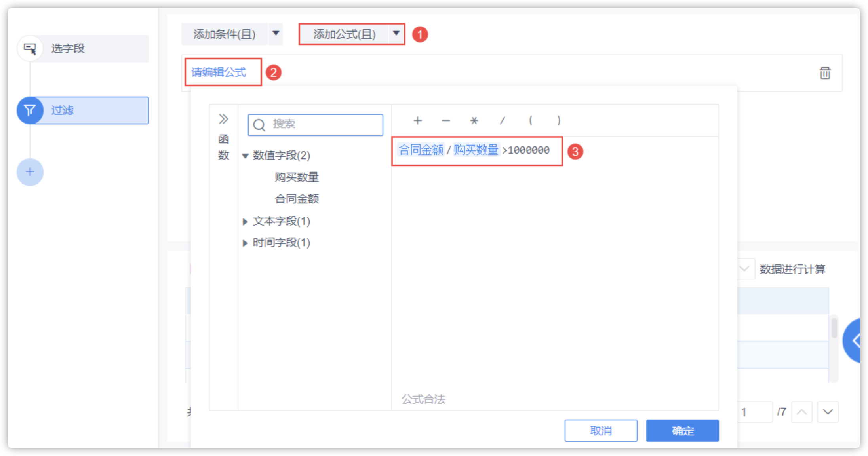Click 取消 to cancel the formula
The width and height of the screenshot is (868, 456).
click(601, 431)
